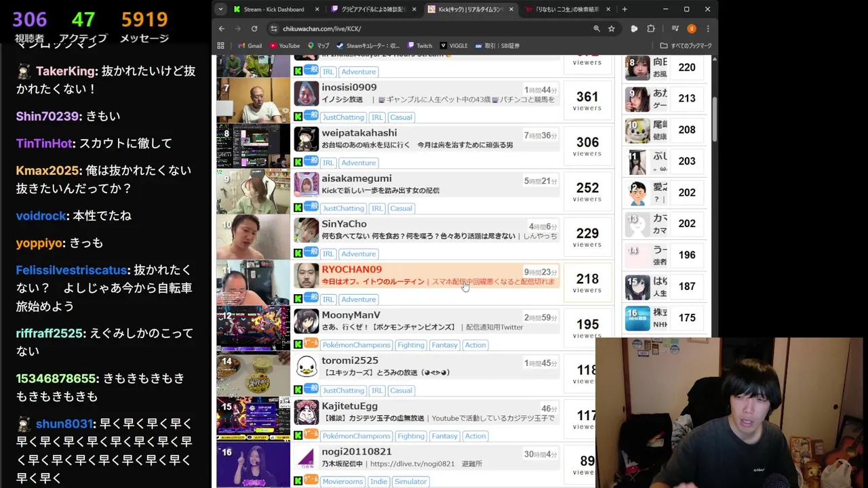Click the Adventure tag under weipatakahashi
The height and width of the screenshot is (488, 868).
click(359, 163)
